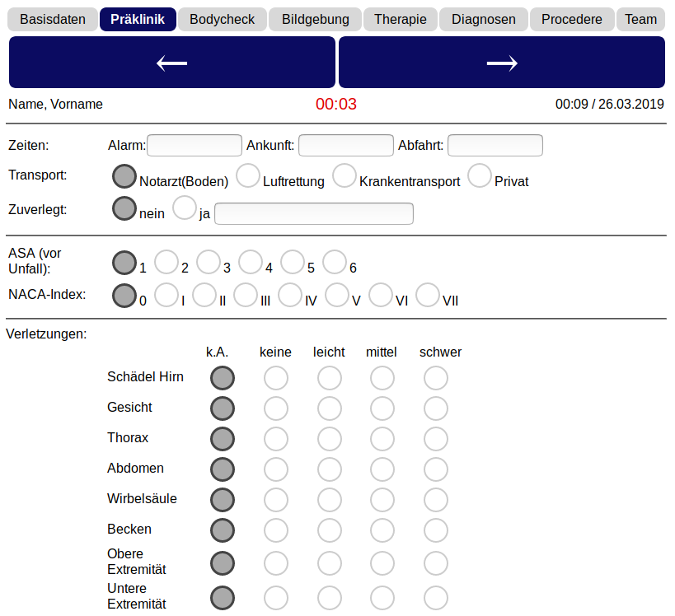675x616 pixels.
Task: Set NACA-Index to VI
Action: coord(381,295)
